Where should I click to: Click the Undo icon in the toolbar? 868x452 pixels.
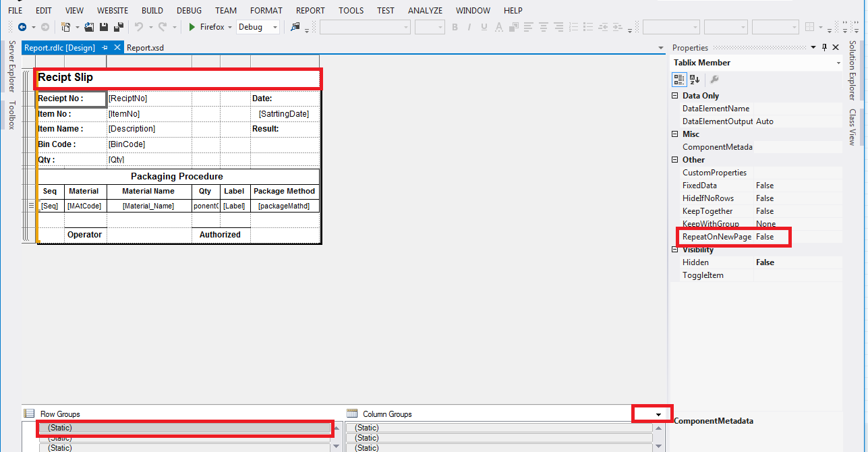138,26
